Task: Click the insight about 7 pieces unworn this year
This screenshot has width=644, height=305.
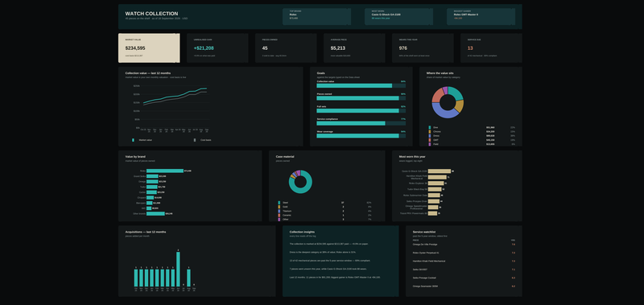Action: (328, 269)
